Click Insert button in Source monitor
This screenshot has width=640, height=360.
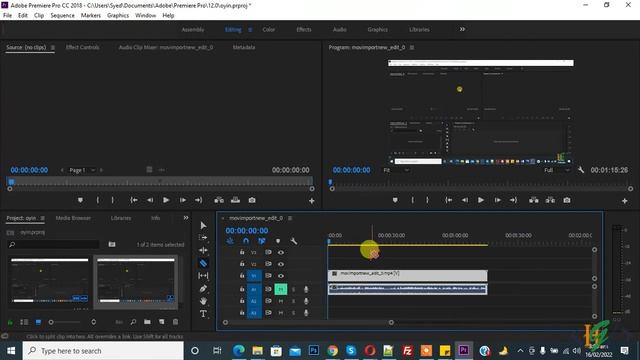[x=219, y=200]
